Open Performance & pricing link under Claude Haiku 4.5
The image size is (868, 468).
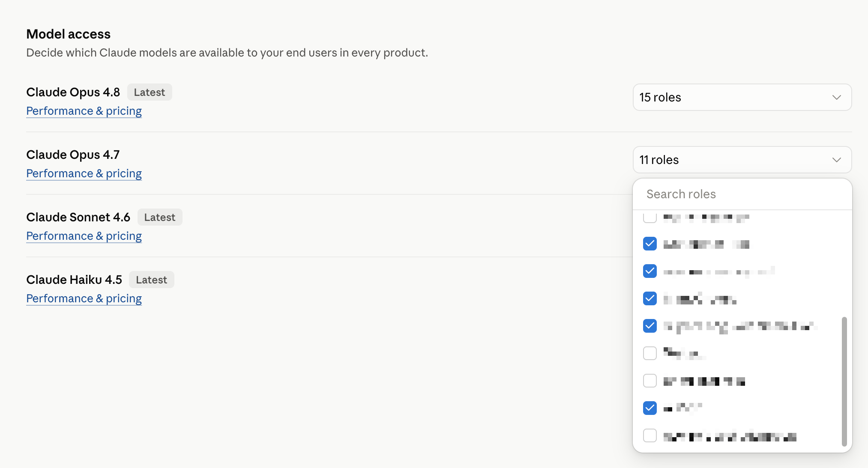[84, 298]
